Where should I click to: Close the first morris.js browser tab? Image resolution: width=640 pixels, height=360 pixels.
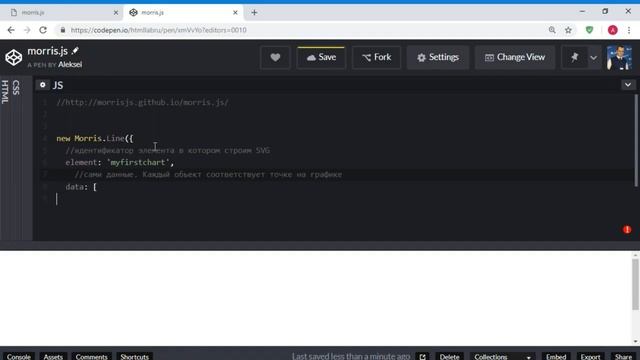[116, 13]
